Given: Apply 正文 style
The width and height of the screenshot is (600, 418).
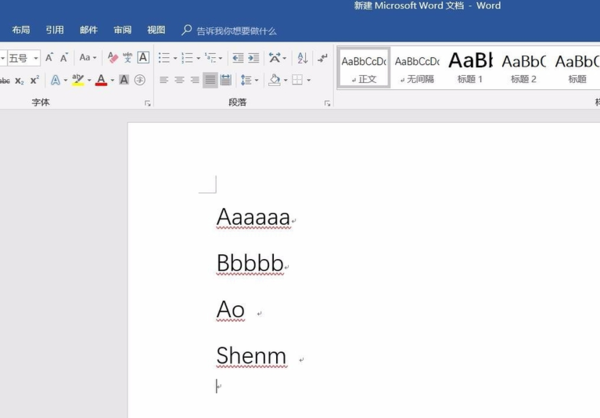Looking at the screenshot, I should point(364,68).
